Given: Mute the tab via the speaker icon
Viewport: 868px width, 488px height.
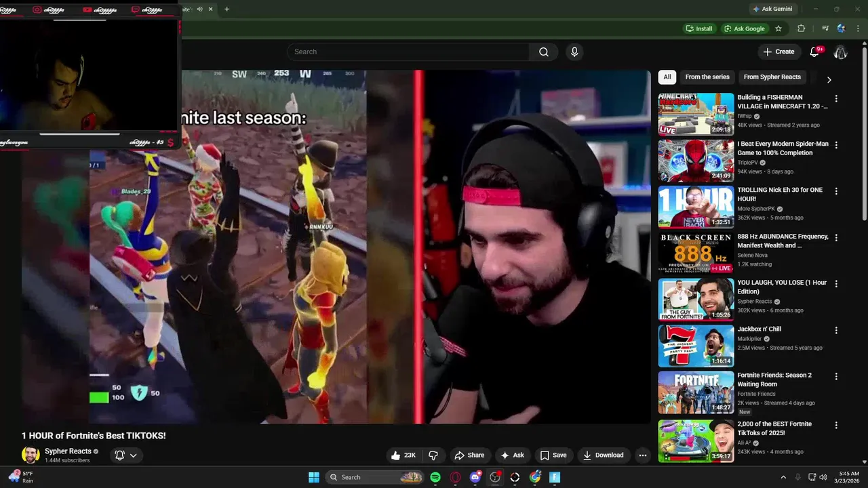Looking at the screenshot, I should coord(199,9).
